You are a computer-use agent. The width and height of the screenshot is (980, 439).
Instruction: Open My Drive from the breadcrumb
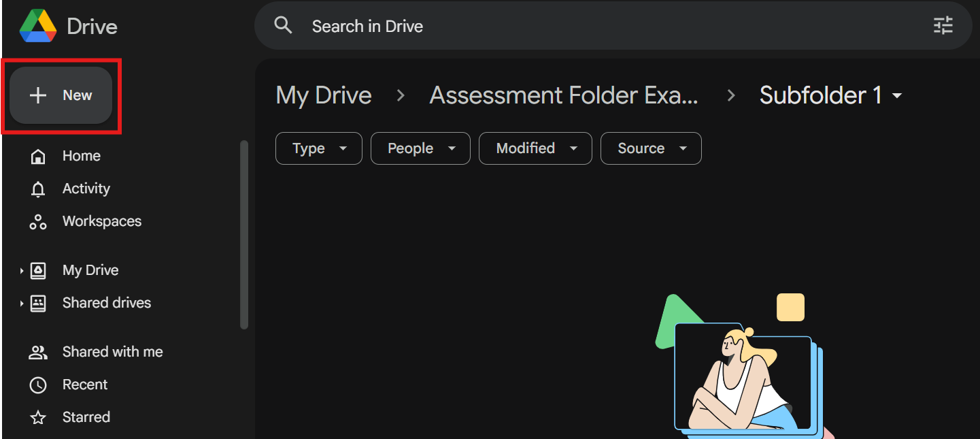pyautogui.click(x=323, y=95)
